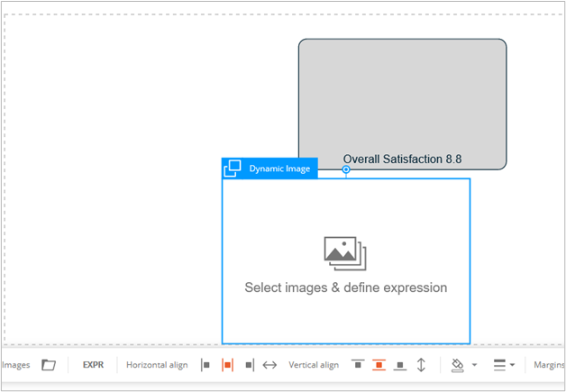Click the Dynamic Image stacked-squares icon

coord(233,169)
